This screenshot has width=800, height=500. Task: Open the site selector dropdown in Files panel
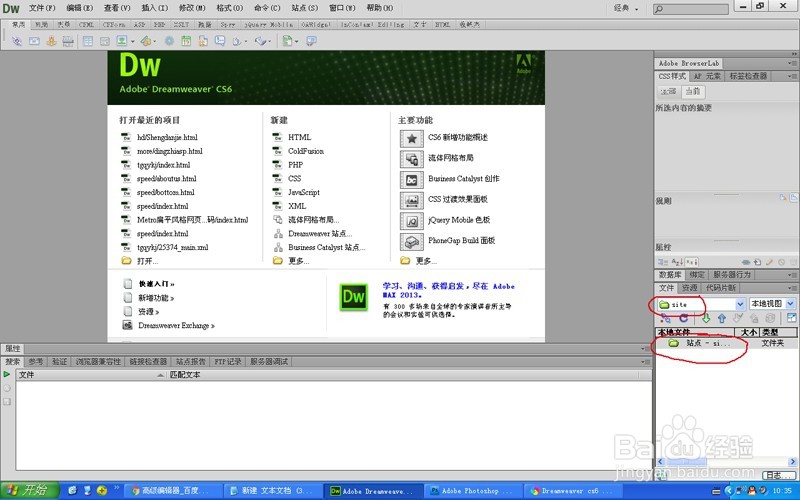click(x=740, y=304)
